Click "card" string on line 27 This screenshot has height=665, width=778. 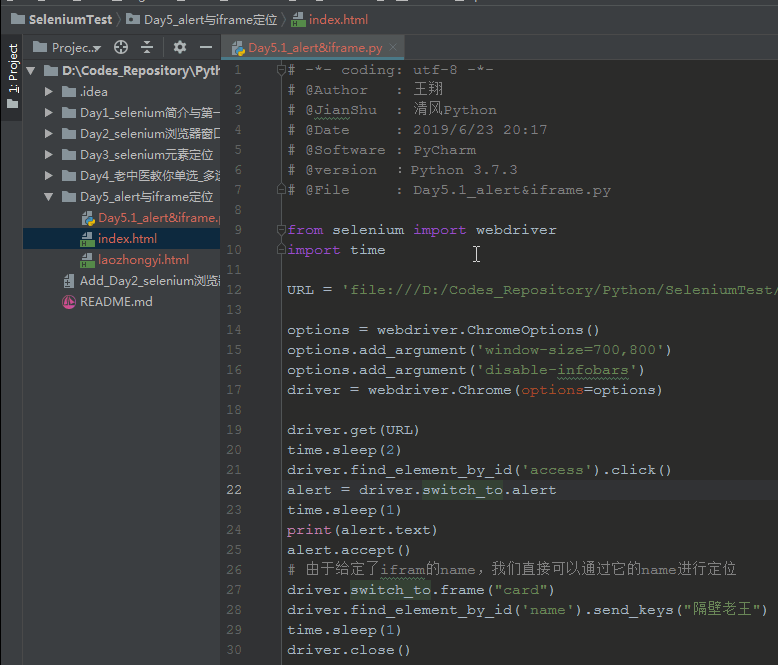[520, 590]
